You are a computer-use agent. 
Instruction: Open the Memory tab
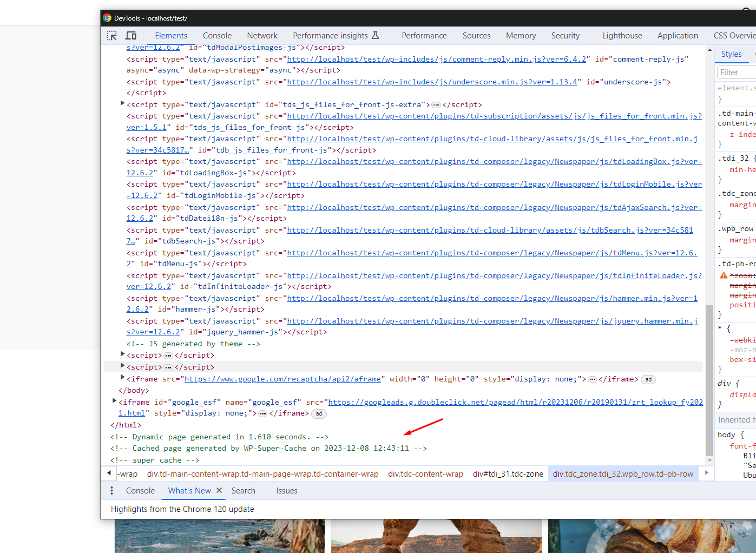[x=521, y=36]
